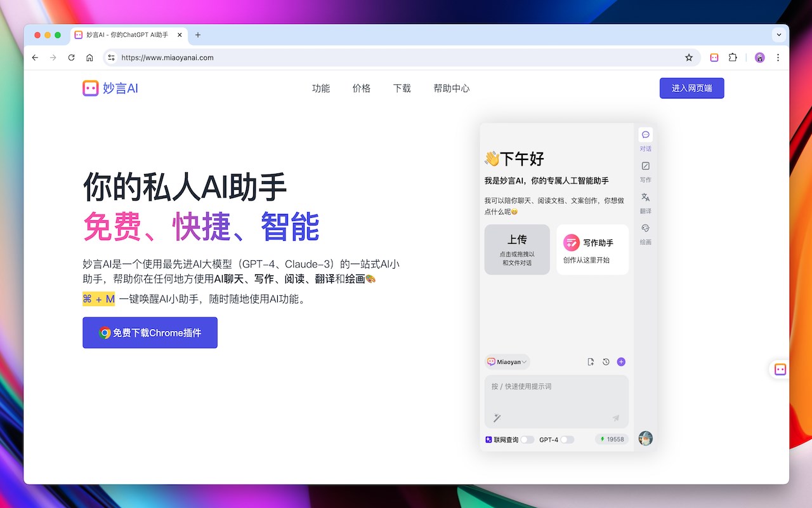Click the 进入网页端 button
Viewport: 812px width, 508px height.
tap(691, 88)
